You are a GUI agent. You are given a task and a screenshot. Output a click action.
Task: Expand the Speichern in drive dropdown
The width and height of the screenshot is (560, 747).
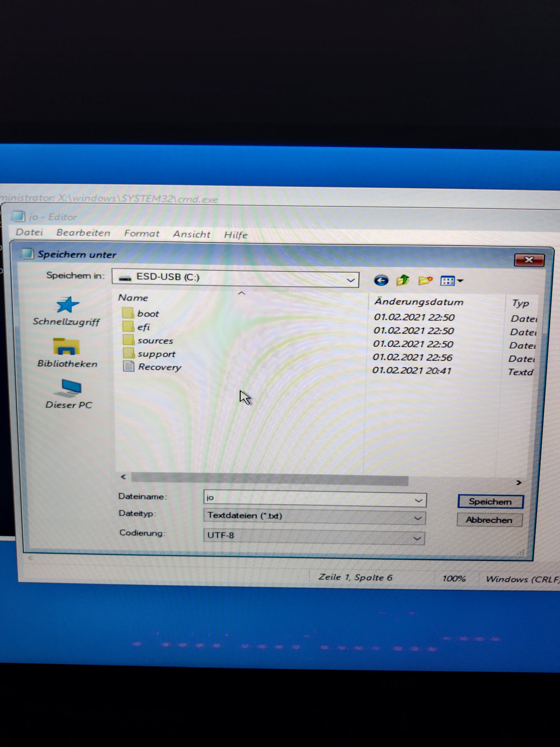tap(350, 280)
